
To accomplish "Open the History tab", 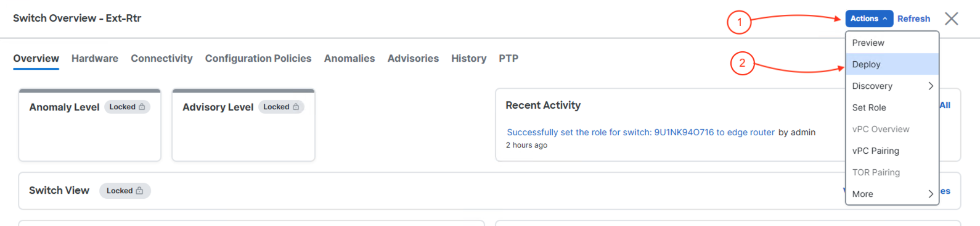I will (468, 58).
